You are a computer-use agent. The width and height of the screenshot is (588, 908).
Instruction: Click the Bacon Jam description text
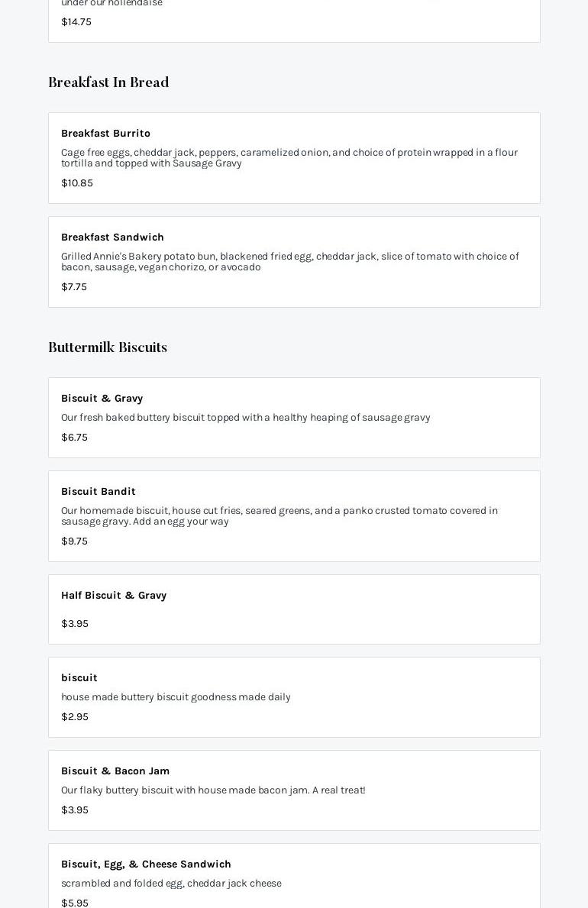click(x=213, y=790)
